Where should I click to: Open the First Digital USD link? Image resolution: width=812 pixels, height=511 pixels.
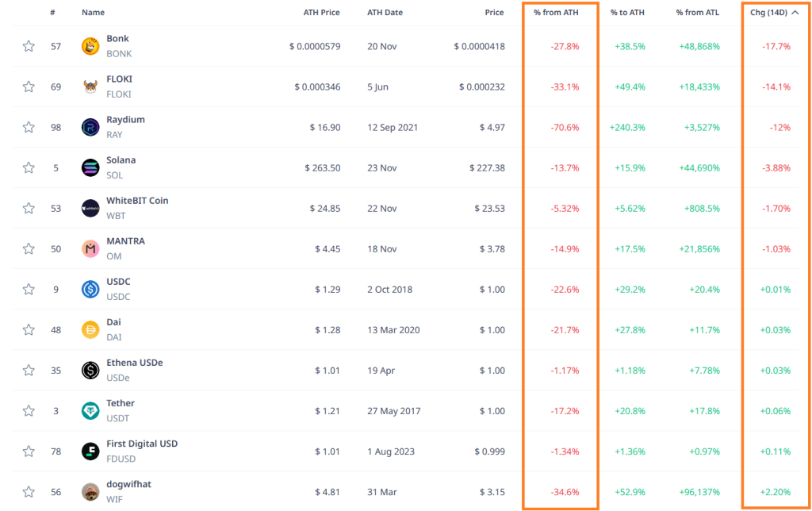[142, 444]
